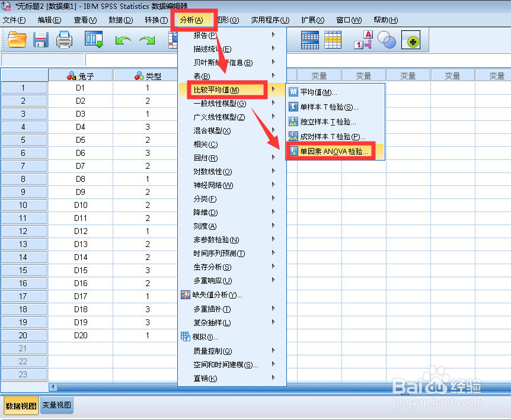Click the blue split-file grid icon
Viewport: 511px width, 420px height.
coord(310,40)
